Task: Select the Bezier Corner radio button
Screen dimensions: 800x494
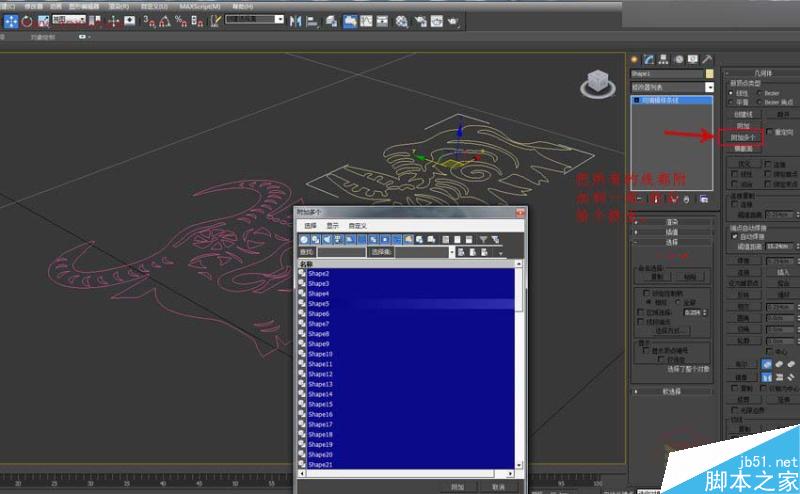Action: pyautogui.click(x=760, y=102)
